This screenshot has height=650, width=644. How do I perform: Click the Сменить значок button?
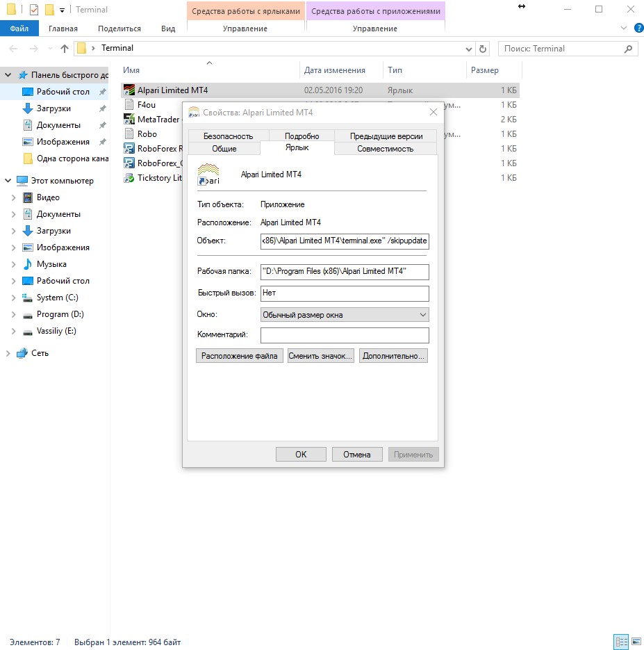click(x=320, y=356)
